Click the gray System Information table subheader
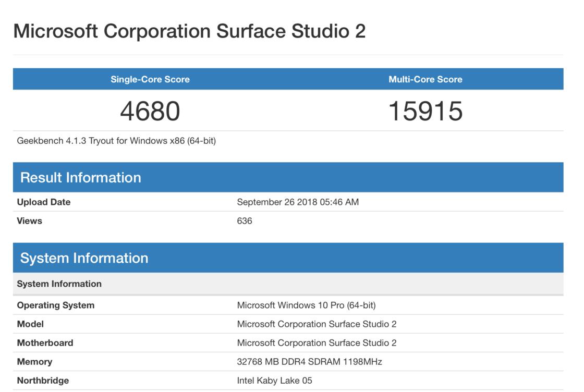This screenshot has width=584, height=392. [x=59, y=284]
